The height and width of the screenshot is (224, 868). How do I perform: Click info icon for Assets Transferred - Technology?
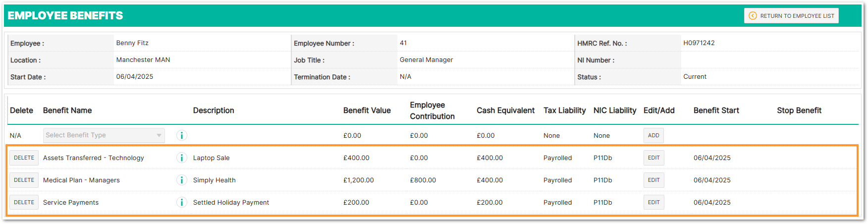click(x=182, y=158)
